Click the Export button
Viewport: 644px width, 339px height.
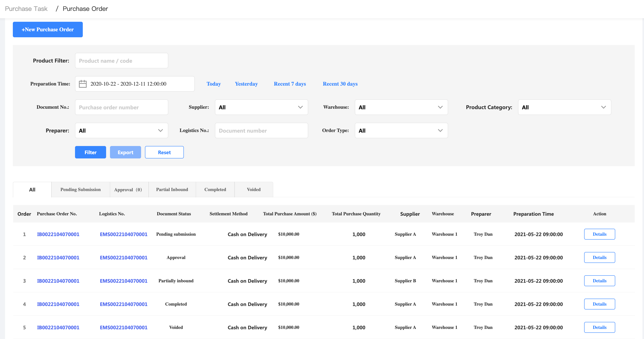[126, 152]
